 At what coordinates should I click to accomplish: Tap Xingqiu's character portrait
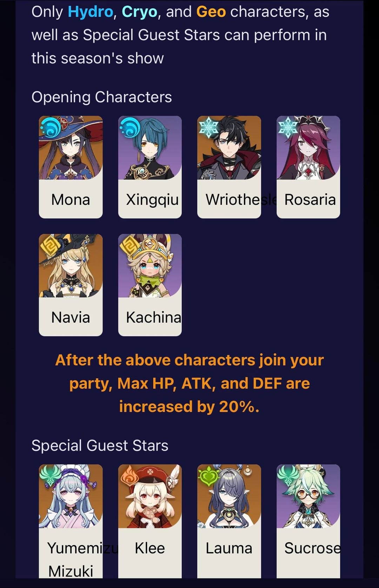(150, 148)
